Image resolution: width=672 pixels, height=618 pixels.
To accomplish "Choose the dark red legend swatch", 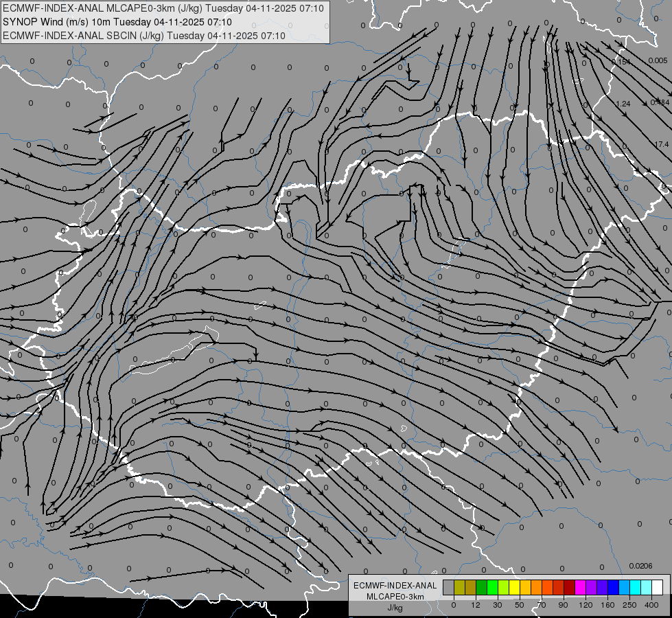I will tap(570, 587).
